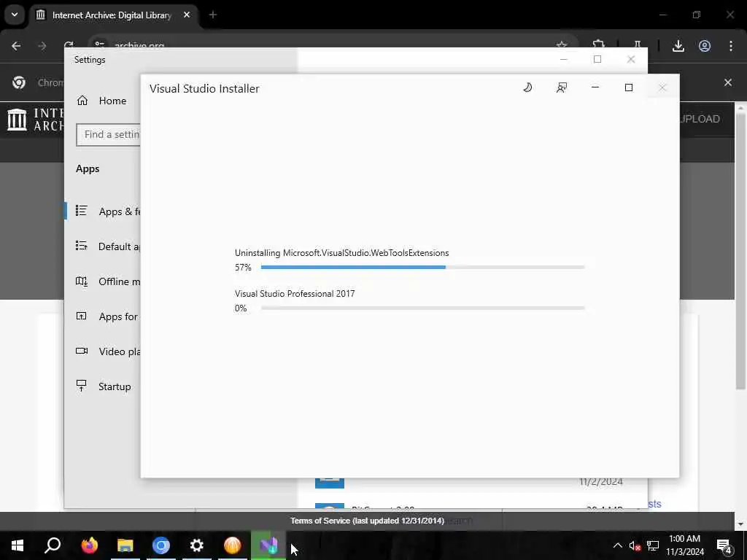Open Chrome profile avatar icon
Image resolution: width=747 pixels, height=560 pixels.
coord(705,46)
